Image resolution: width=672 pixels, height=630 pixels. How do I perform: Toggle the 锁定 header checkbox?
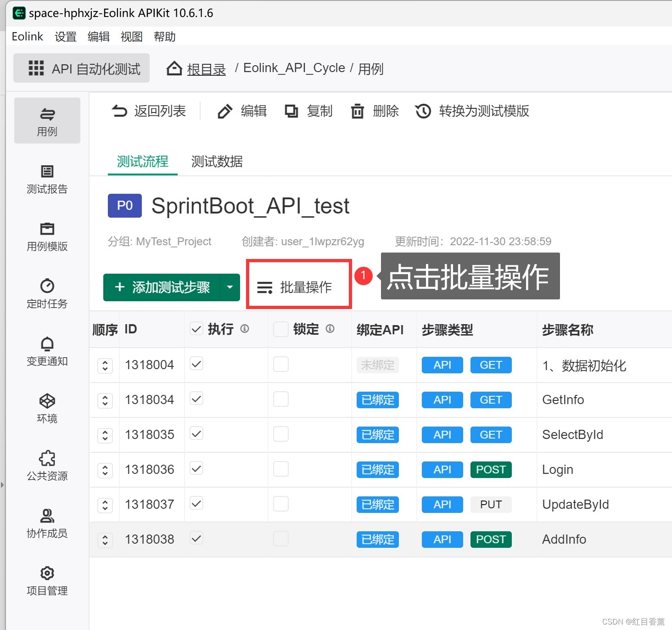[x=281, y=329]
